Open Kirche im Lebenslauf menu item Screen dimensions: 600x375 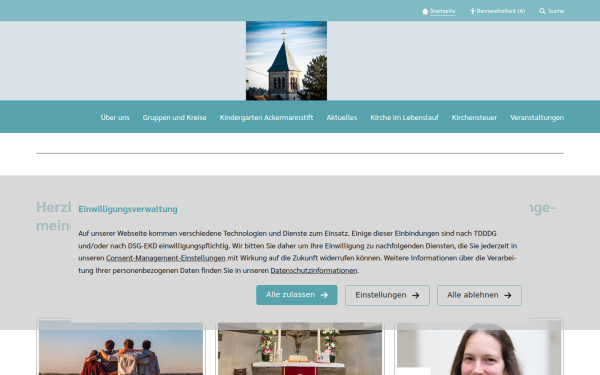pos(404,117)
